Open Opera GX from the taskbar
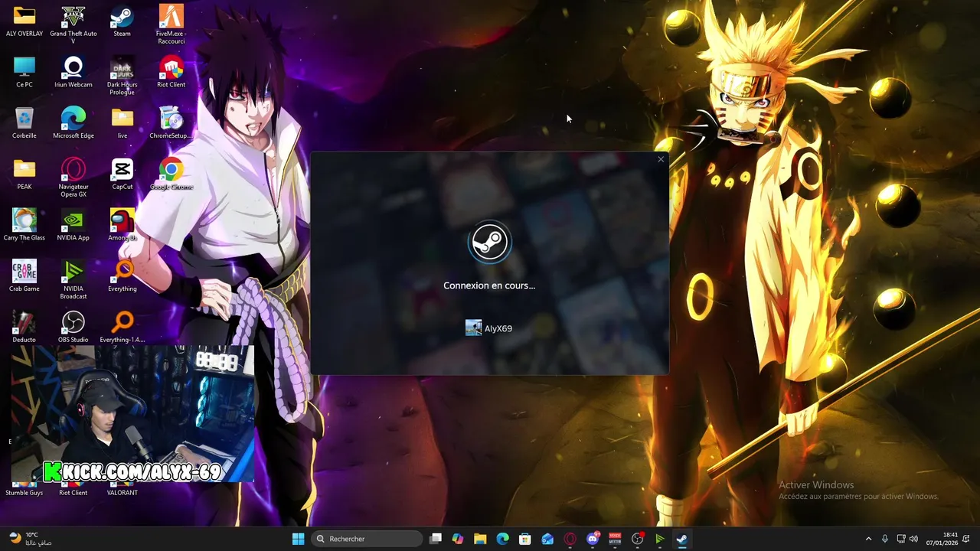Viewport: 980px width, 551px height. 570,539
